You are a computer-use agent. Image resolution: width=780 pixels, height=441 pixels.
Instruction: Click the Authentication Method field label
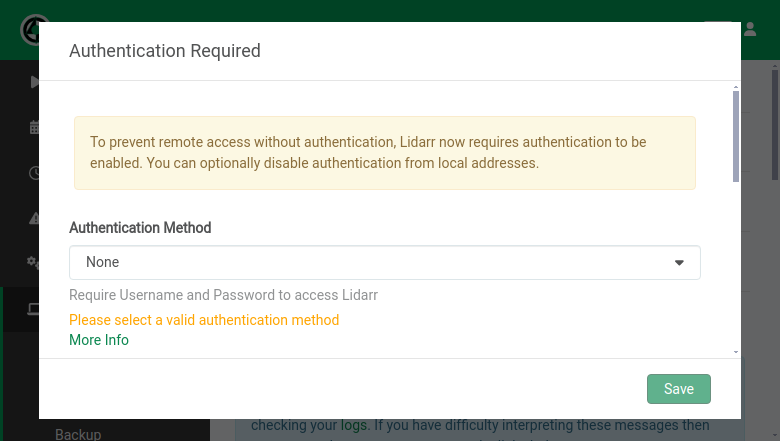[x=140, y=228]
